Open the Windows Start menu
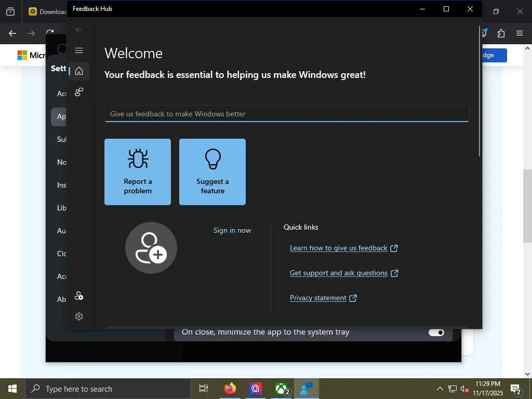532x399 pixels. (x=12, y=389)
